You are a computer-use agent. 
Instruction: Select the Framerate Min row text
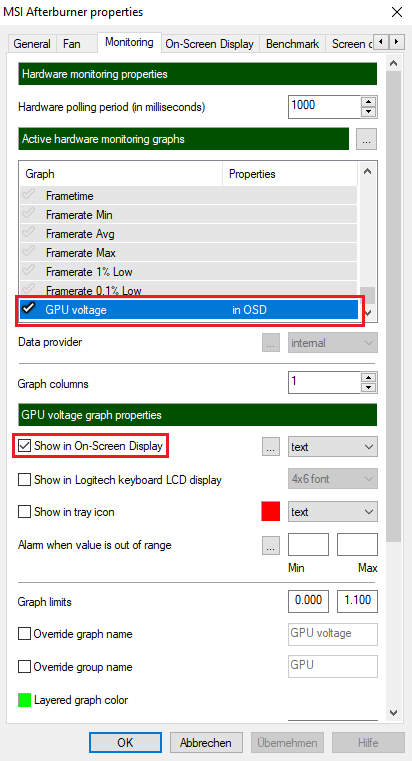[79, 215]
